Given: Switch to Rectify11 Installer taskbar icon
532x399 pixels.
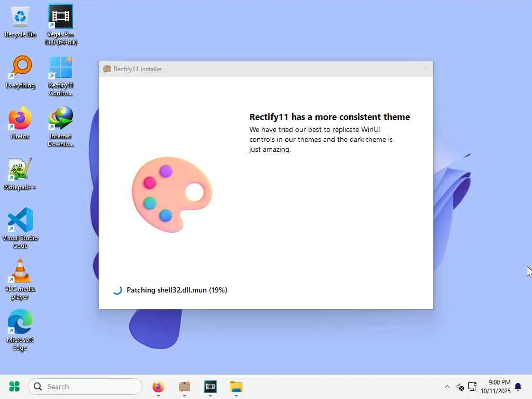Looking at the screenshot, I should point(184,387).
